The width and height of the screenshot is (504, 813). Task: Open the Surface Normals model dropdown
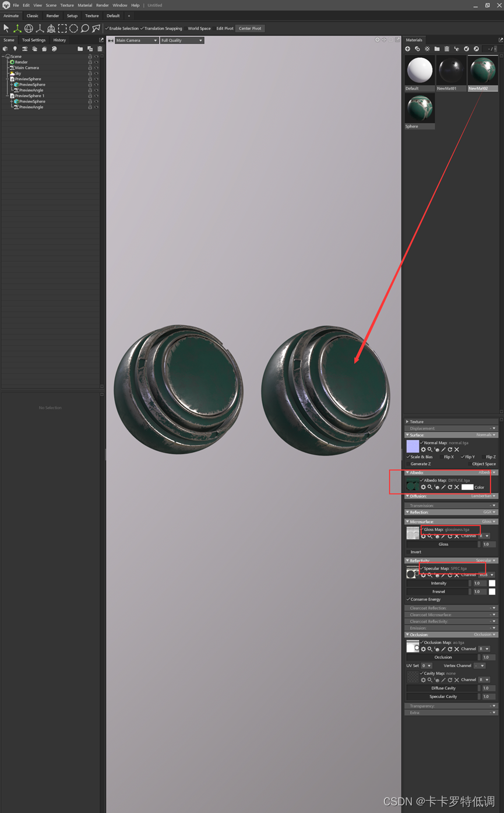click(x=486, y=435)
